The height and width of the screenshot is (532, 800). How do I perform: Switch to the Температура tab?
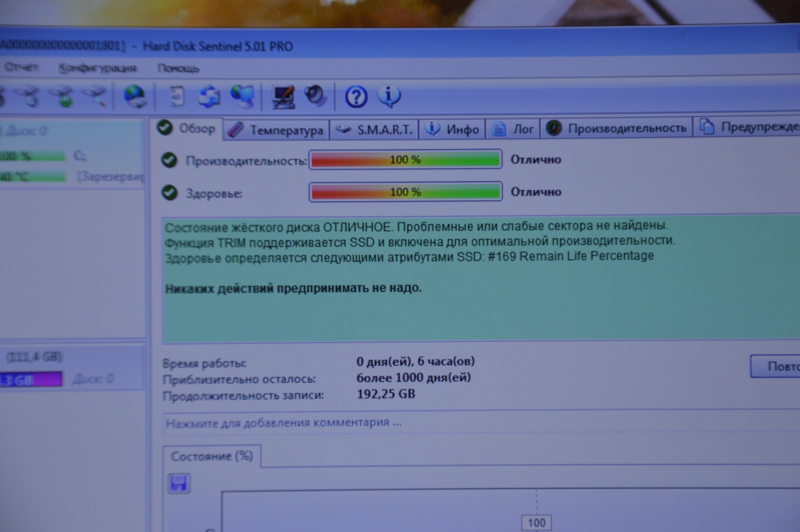[277, 130]
